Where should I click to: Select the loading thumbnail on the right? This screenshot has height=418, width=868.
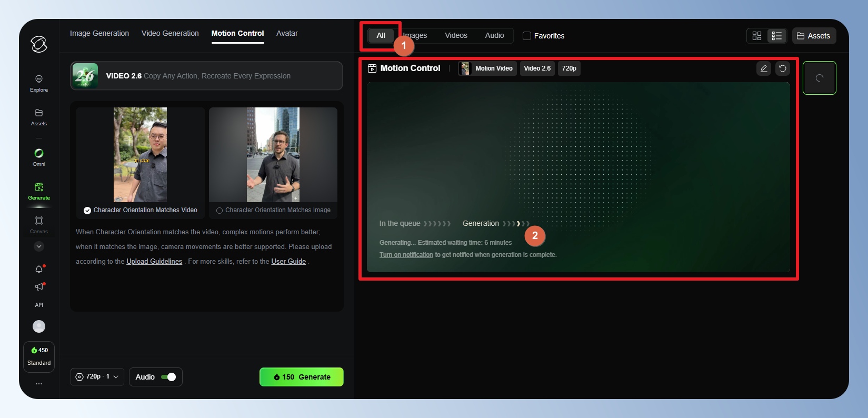(x=819, y=78)
